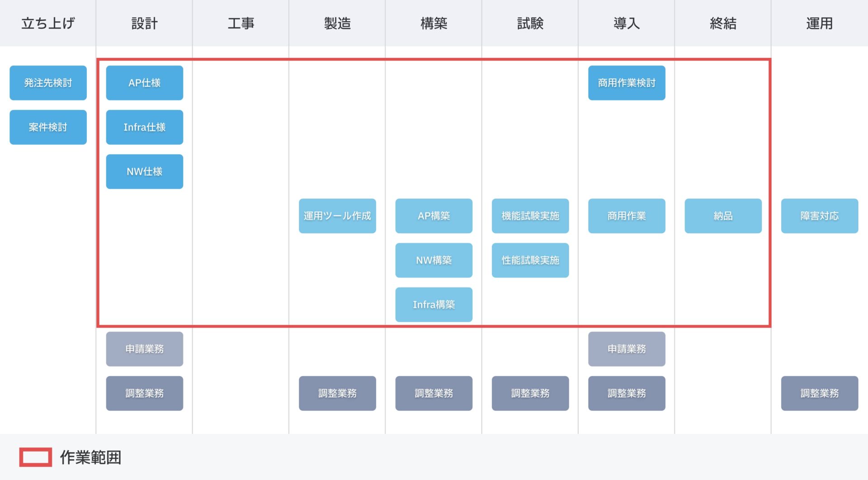Select the 導入 column header
This screenshot has height=480, width=868.
tap(627, 23)
